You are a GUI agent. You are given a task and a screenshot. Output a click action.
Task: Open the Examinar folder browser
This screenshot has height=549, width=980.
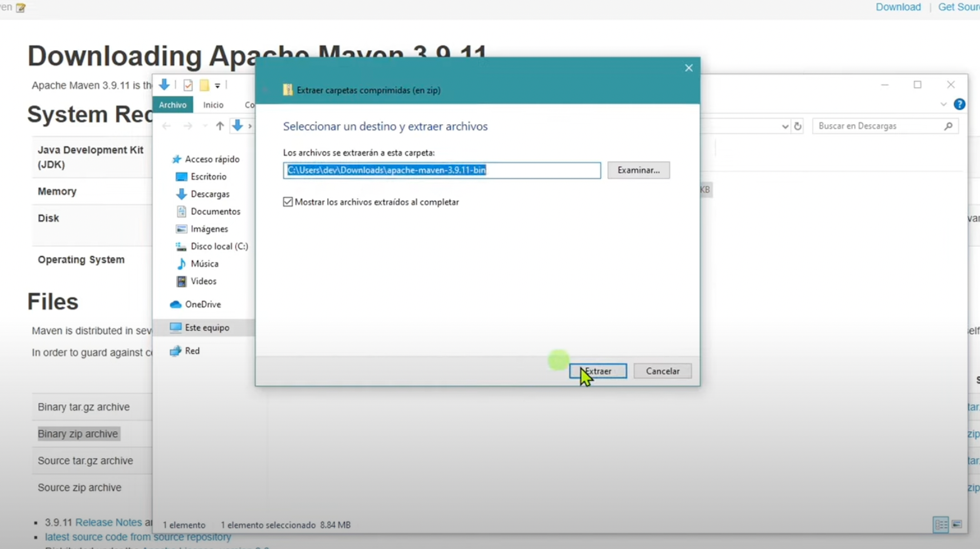pos(638,170)
